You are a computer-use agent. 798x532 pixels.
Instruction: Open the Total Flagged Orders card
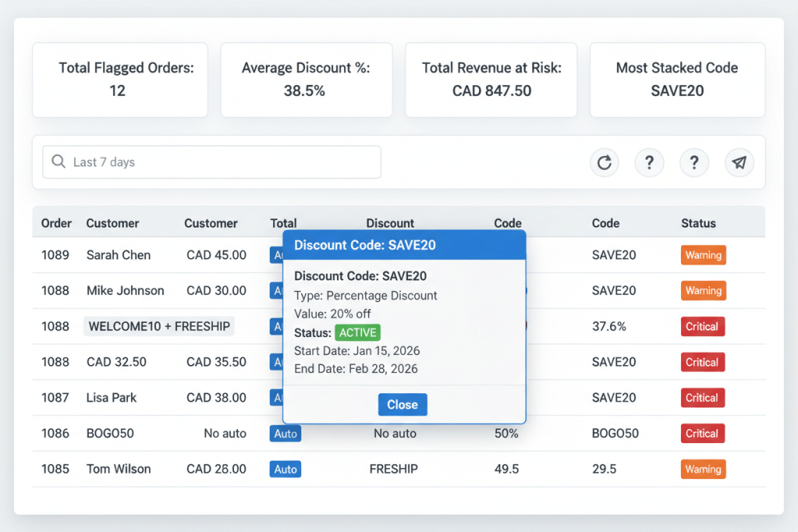tap(119, 80)
